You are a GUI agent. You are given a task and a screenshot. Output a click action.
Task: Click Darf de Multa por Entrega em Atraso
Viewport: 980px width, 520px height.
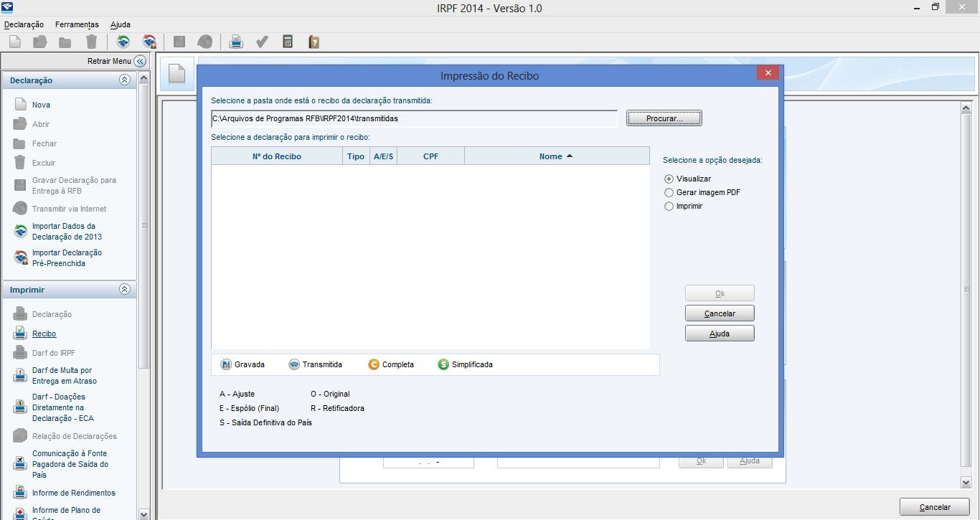(x=65, y=375)
